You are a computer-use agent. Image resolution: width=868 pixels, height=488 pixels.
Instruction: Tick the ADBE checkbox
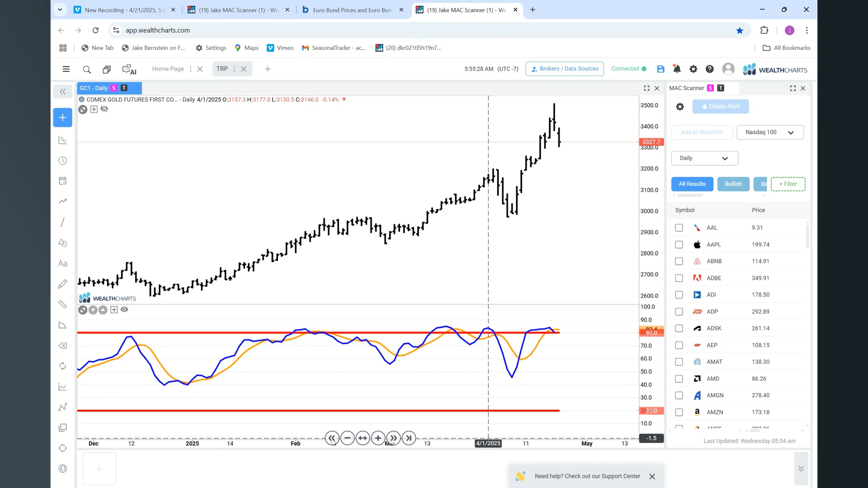point(679,278)
